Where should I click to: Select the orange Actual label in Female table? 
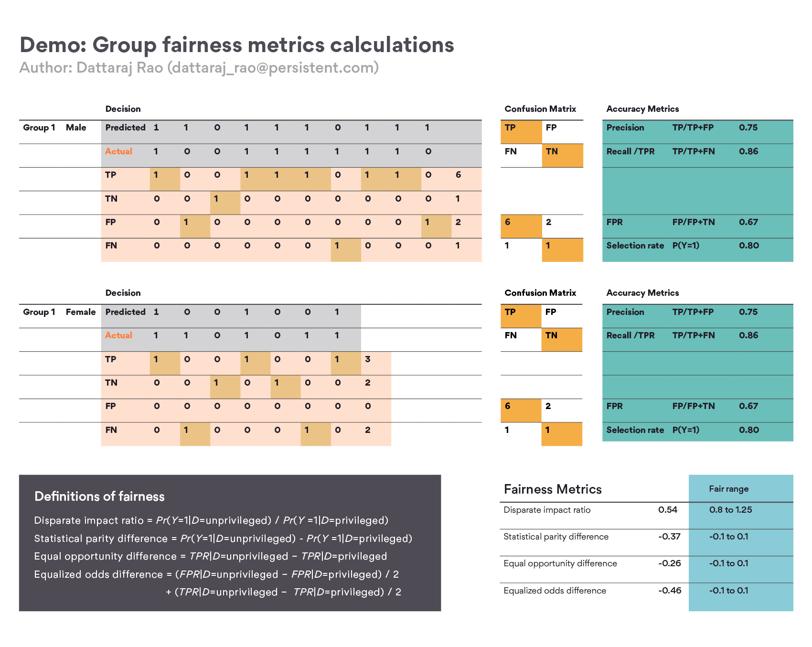point(118,335)
